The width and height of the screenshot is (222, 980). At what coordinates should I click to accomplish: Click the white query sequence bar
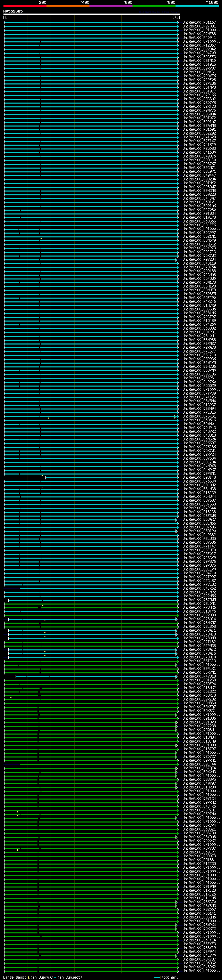(x=92, y=14)
